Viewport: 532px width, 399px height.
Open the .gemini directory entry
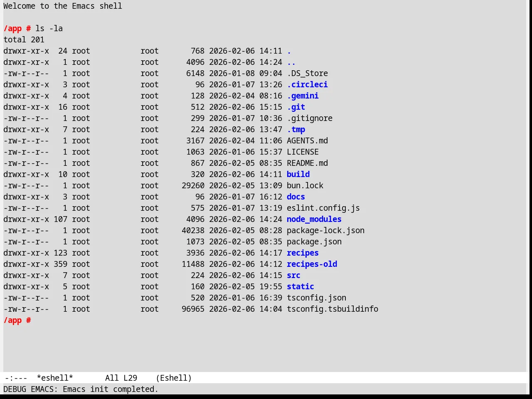pyautogui.click(x=303, y=96)
